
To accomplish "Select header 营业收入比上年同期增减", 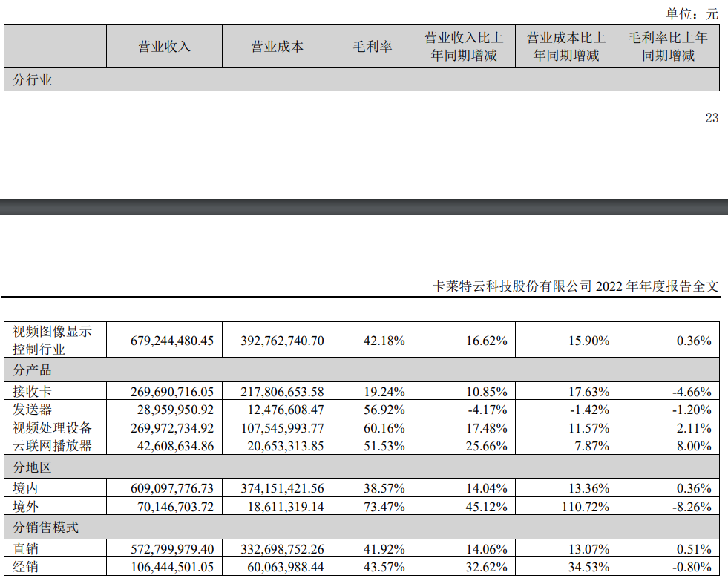I will coord(464,47).
